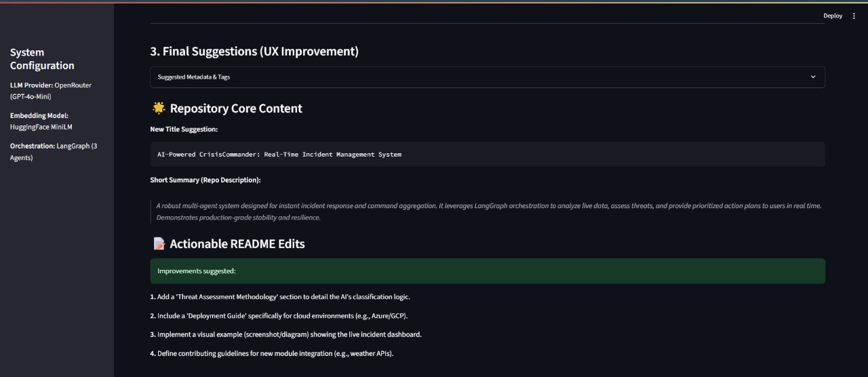This screenshot has width=868, height=377.
Task: Click the memo icon beside Actionable README Edits
Action: (x=159, y=244)
